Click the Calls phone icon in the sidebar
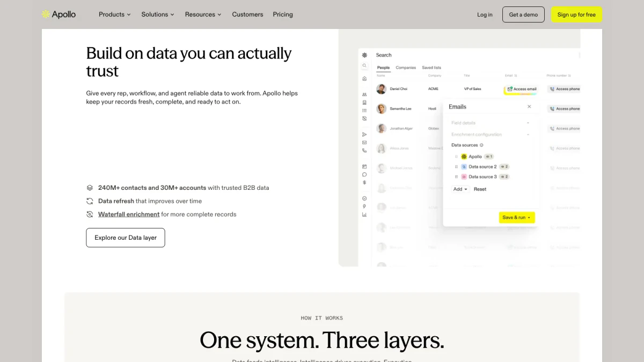Image resolution: width=644 pixels, height=362 pixels. point(364,151)
